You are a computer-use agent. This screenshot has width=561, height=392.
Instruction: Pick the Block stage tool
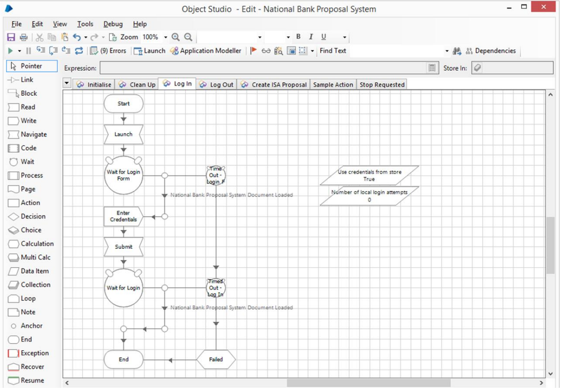coord(22,93)
